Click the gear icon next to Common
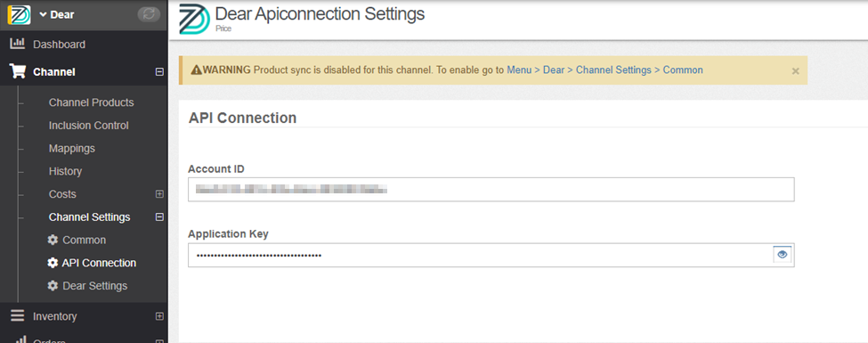Viewport: 868px width, 343px height. click(53, 240)
